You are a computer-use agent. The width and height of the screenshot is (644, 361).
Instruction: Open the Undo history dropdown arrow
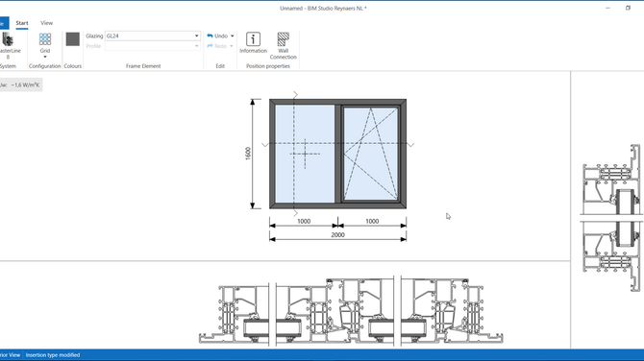point(232,36)
